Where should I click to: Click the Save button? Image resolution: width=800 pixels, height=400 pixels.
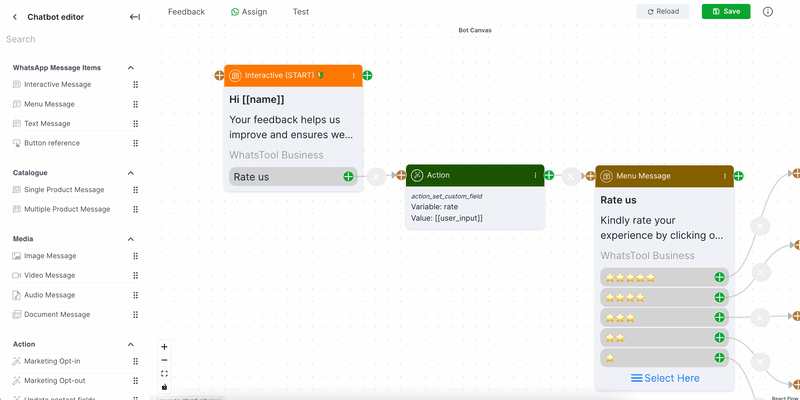[725, 12]
